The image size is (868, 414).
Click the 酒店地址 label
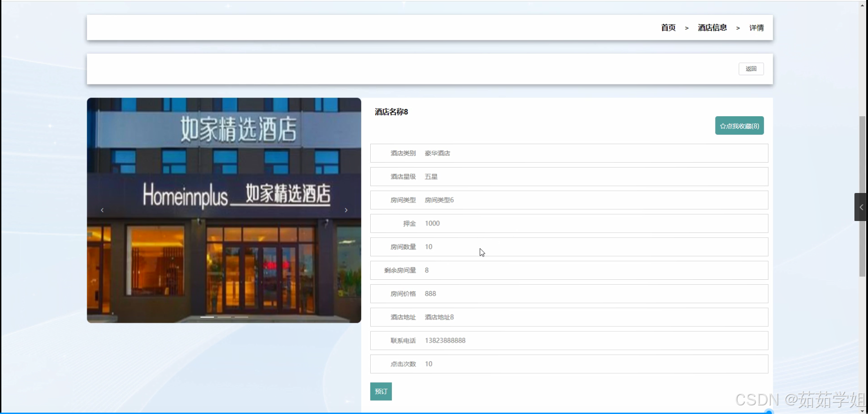(403, 317)
